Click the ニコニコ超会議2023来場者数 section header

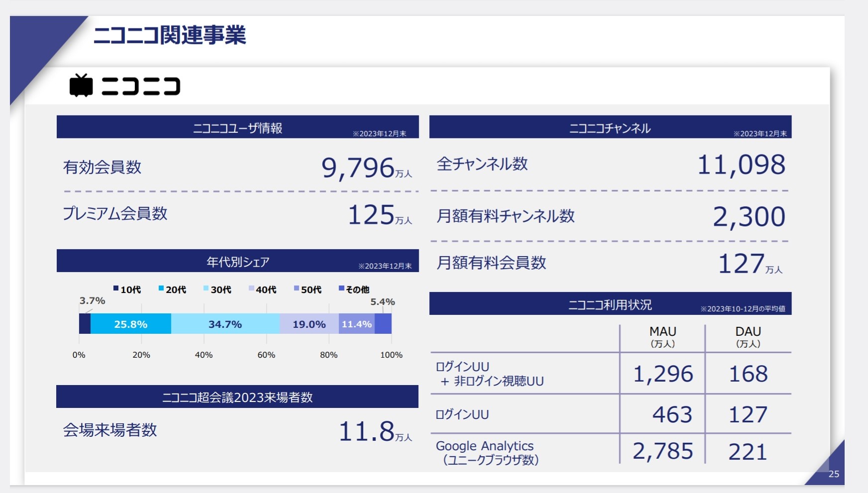pos(237,396)
